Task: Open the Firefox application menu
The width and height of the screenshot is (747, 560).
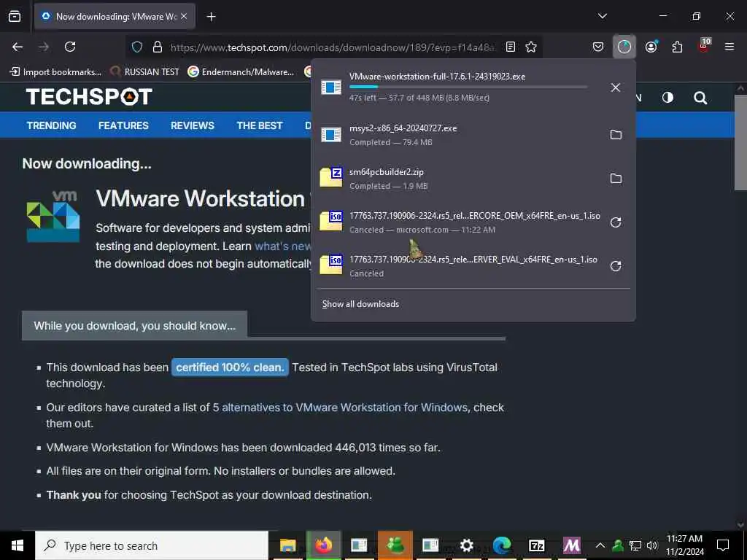Action: 729,47
